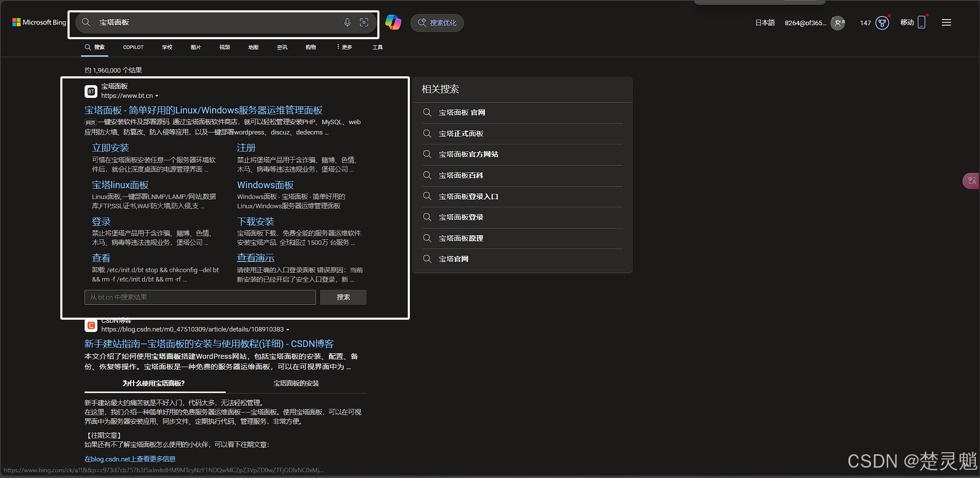This screenshot has height=478, width=980.
Task: Open the 新手建站指南 CSDN博客 result title
Action: point(209,344)
